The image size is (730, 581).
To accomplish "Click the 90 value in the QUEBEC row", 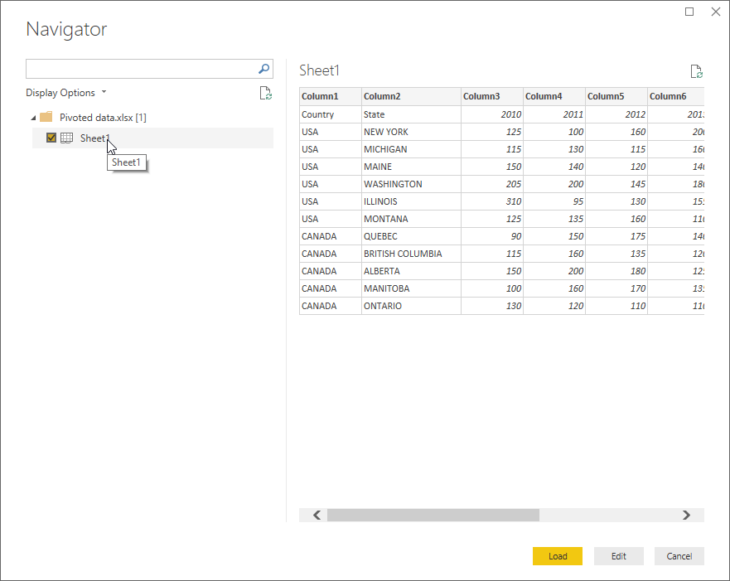I will 492,236.
